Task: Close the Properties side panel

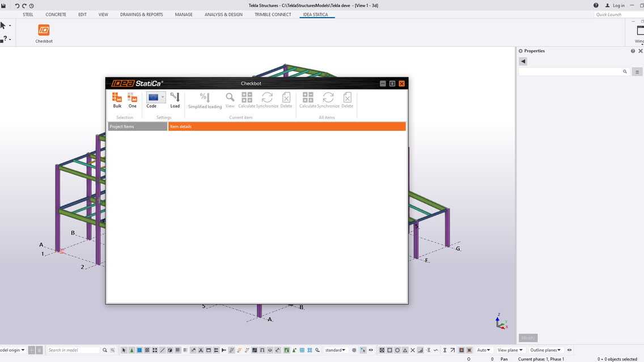Action: coord(640,51)
